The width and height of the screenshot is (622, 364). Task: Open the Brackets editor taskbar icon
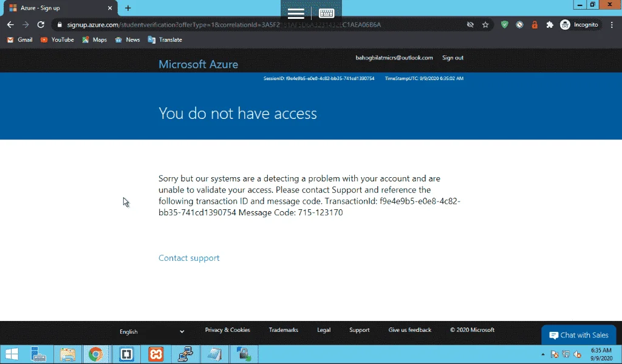tap(126, 354)
